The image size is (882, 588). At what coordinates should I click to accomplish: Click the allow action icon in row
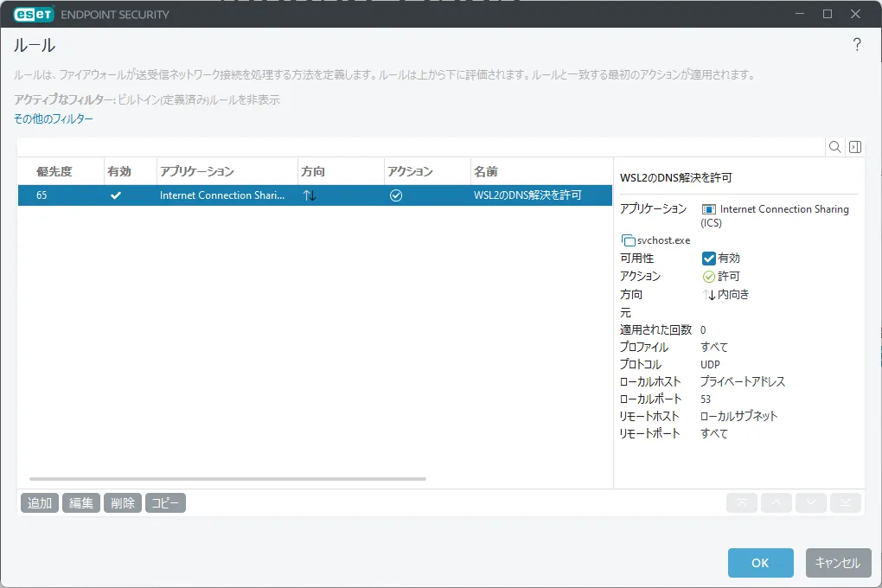tap(396, 195)
